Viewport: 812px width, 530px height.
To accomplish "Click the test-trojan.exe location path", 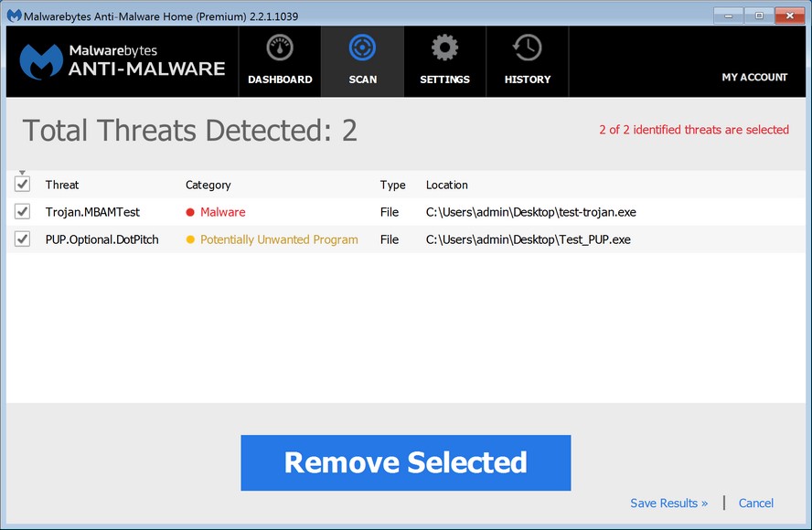I will (x=530, y=212).
